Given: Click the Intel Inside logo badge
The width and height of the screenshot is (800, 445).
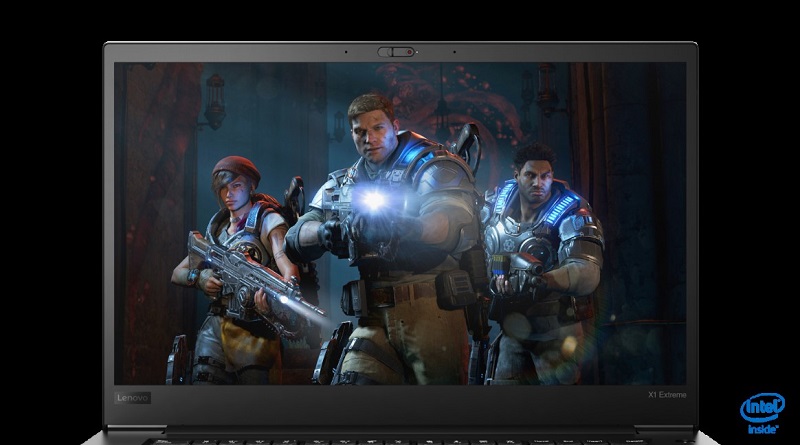Looking at the screenshot, I should click(x=762, y=413).
